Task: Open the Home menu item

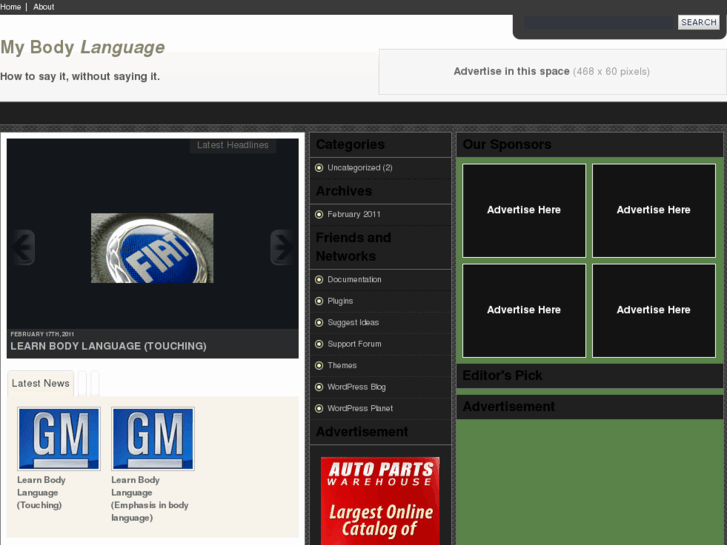Action: pyautogui.click(x=10, y=7)
